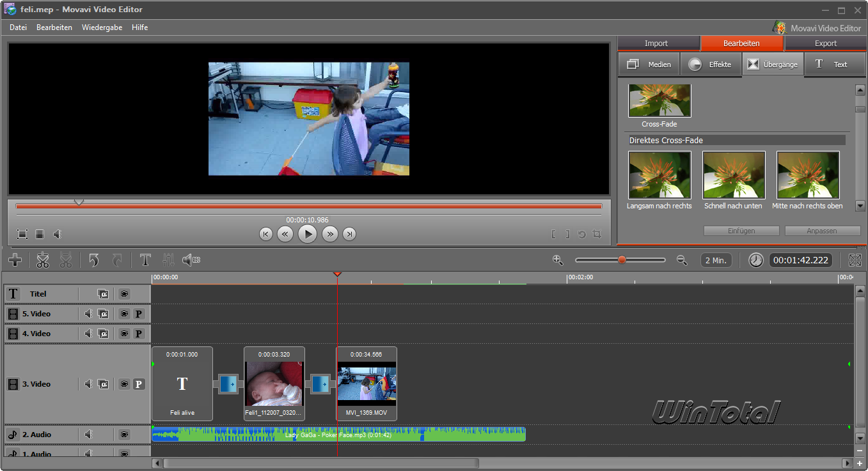This screenshot has height=471, width=868.
Task: Click the split clip scissors icon
Action: pos(43,260)
